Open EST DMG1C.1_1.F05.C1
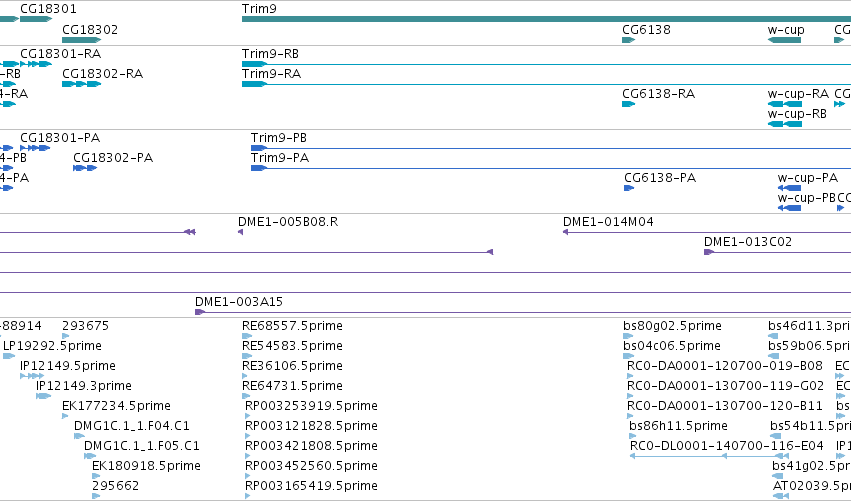The height and width of the screenshot is (501, 851). coord(142,446)
